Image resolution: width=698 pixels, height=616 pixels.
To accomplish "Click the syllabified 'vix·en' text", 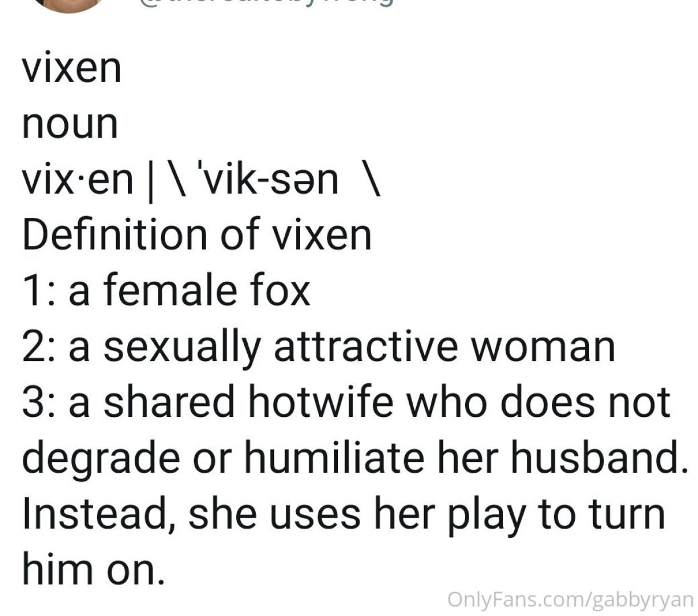I will coord(78,180).
